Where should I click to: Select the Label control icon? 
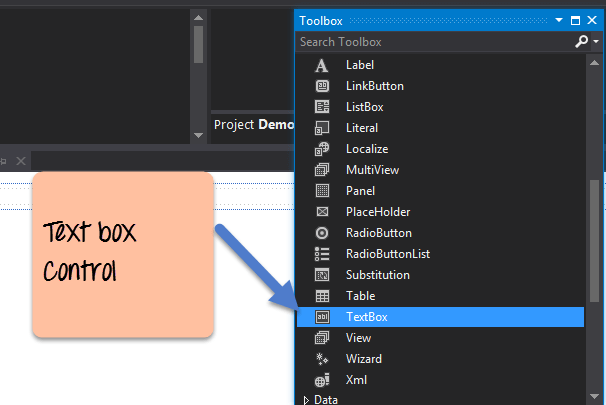[x=322, y=65]
